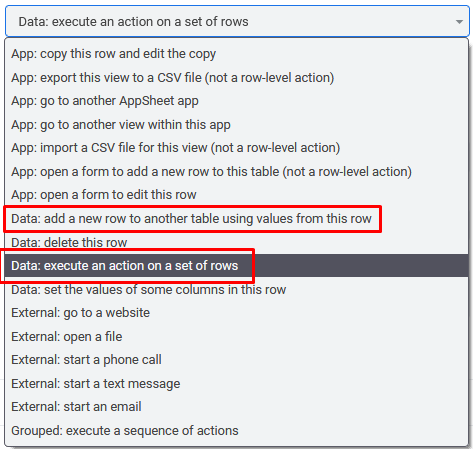Click the combo box showing the selected action type
Screen dimensions: 473x449
pos(237,21)
